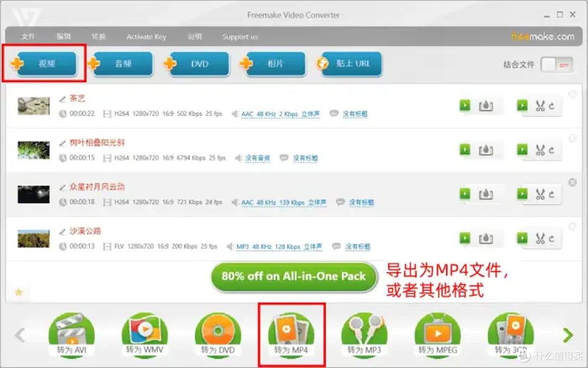The image size is (588, 368).
Task: Open 没有音频 audio dropdown for 树叶相叠阳光斜
Action: [257, 158]
